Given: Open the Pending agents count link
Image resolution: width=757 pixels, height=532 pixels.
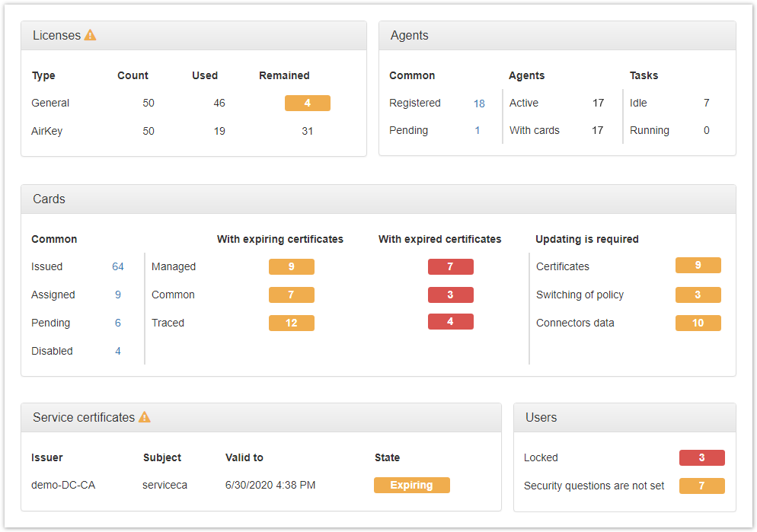Looking at the screenshot, I should coord(478,131).
